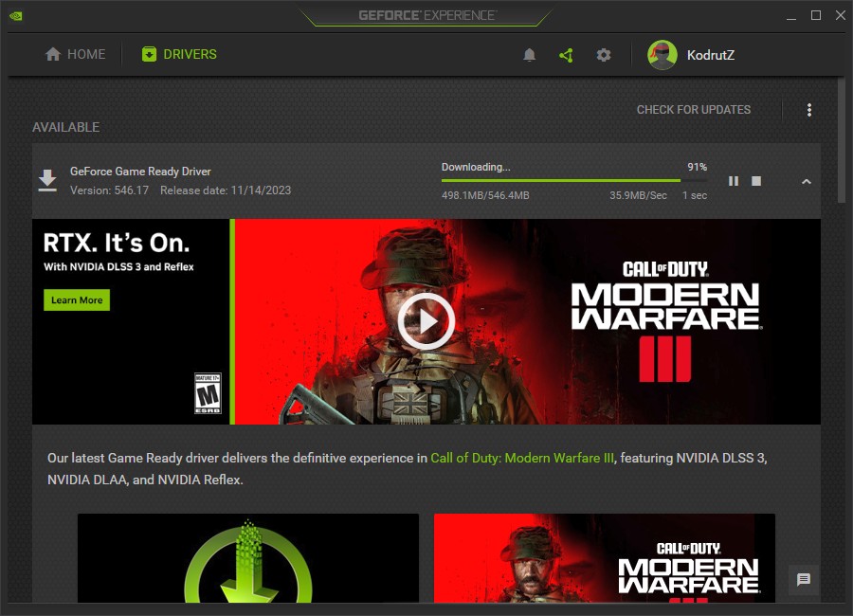The image size is (853, 616).
Task: Open the three-dot more options menu
Action: pyautogui.click(x=809, y=110)
